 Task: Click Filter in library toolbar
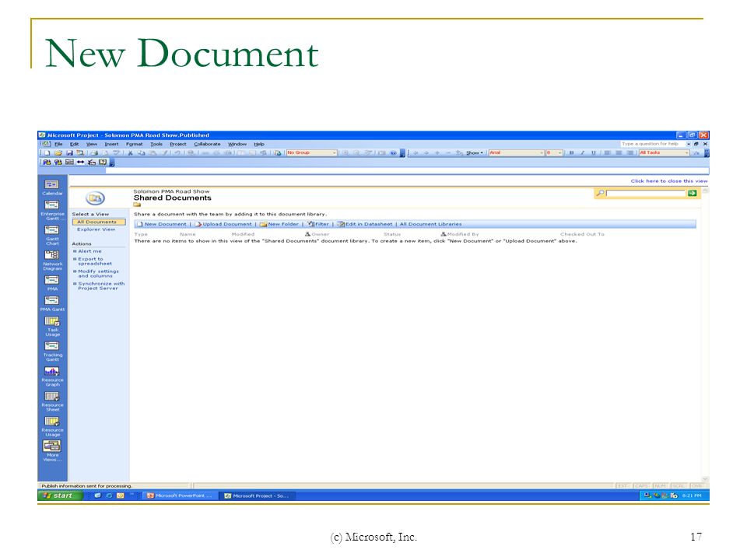(318, 224)
